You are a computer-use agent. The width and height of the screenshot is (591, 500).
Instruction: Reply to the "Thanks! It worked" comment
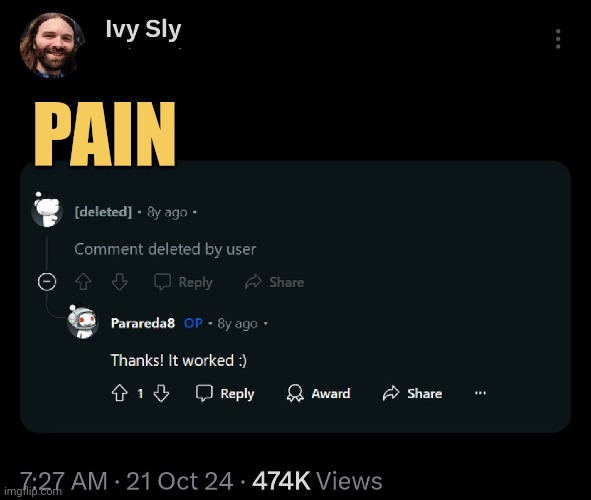point(225,393)
